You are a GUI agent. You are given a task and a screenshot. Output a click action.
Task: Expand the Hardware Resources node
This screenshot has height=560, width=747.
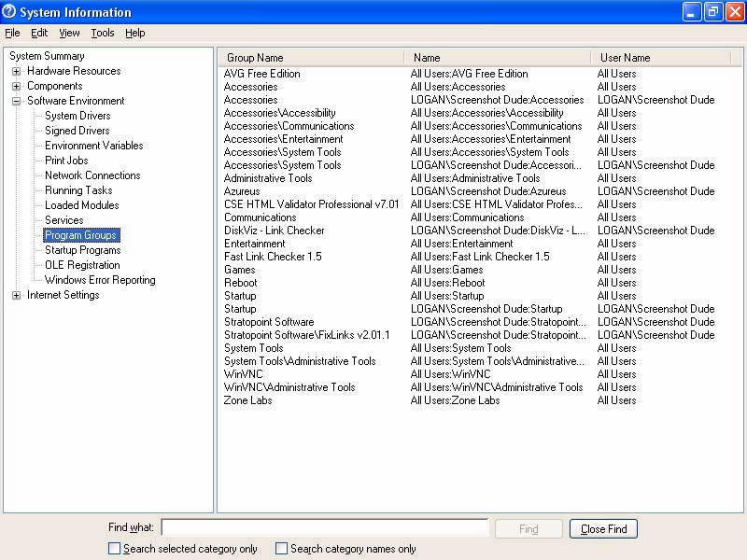(x=16, y=72)
